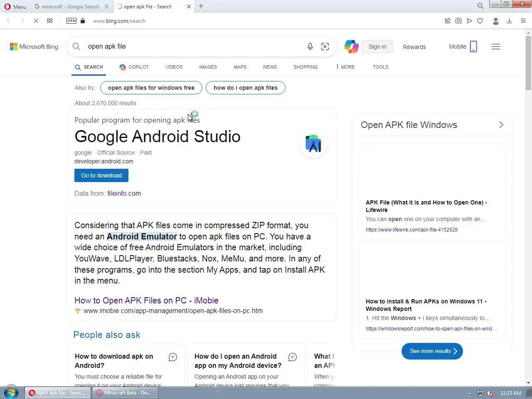Viewport: 532px width, 399px height.
Task: Open the downloads arrow icon
Action: coord(509,21)
